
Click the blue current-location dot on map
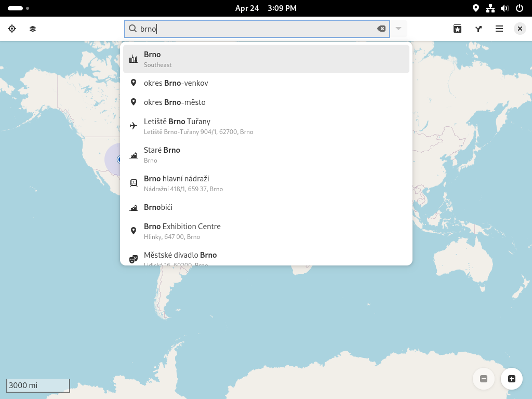pos(119,159)
